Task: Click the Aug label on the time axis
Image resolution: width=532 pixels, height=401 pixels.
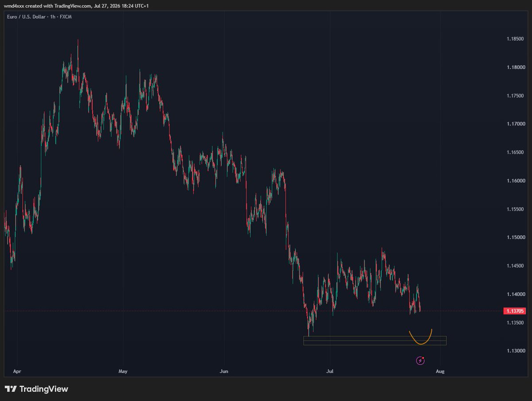Action: tap(440, 371)
